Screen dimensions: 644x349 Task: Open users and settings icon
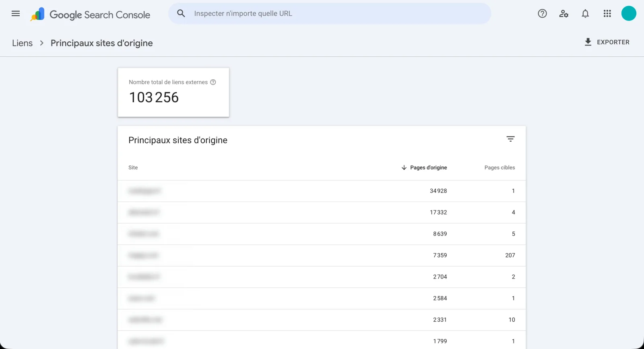pos(564,14)
